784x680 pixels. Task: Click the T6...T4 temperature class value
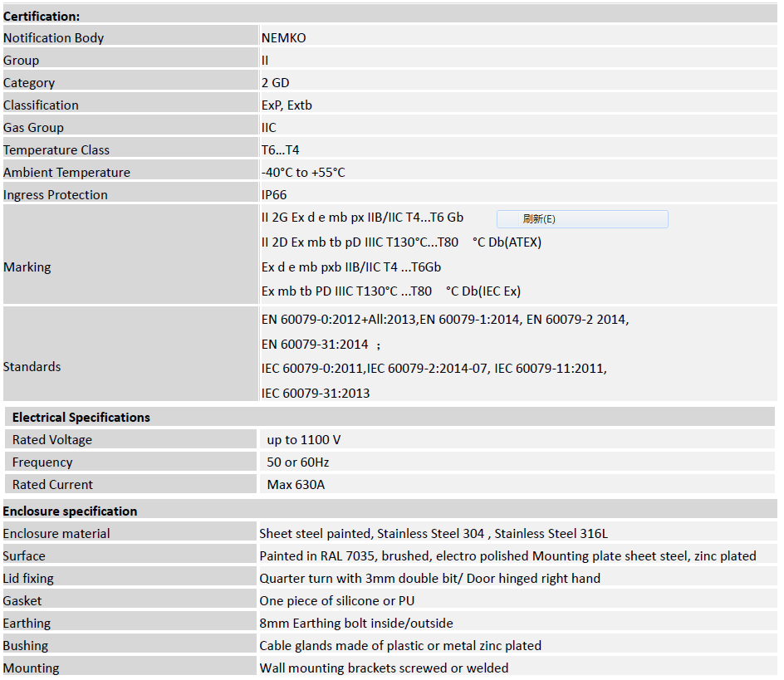pyautogui.click(x=280, y=150)
